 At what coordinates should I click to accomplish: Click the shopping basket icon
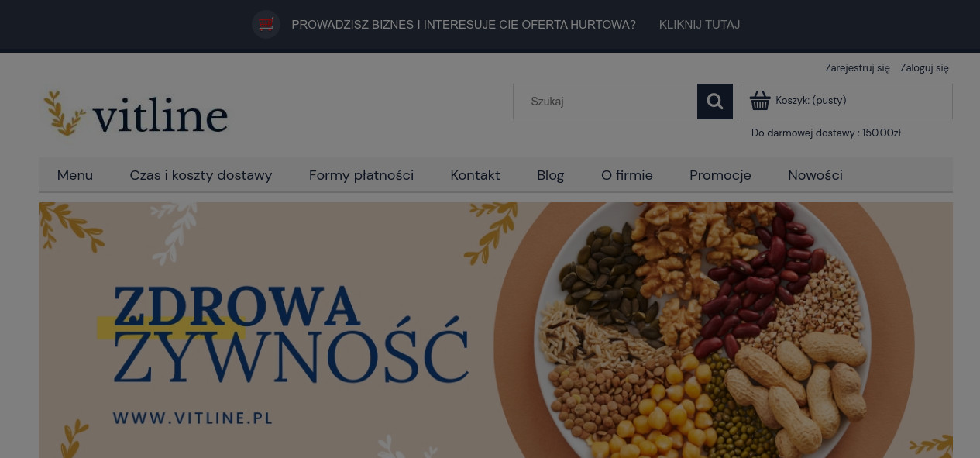tap(760, 101)
